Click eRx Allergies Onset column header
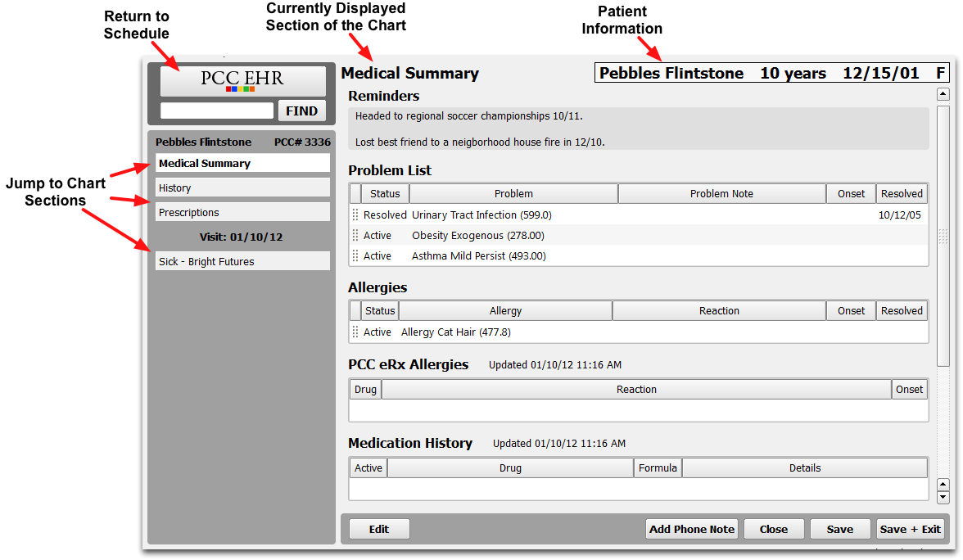 (909, 390)
